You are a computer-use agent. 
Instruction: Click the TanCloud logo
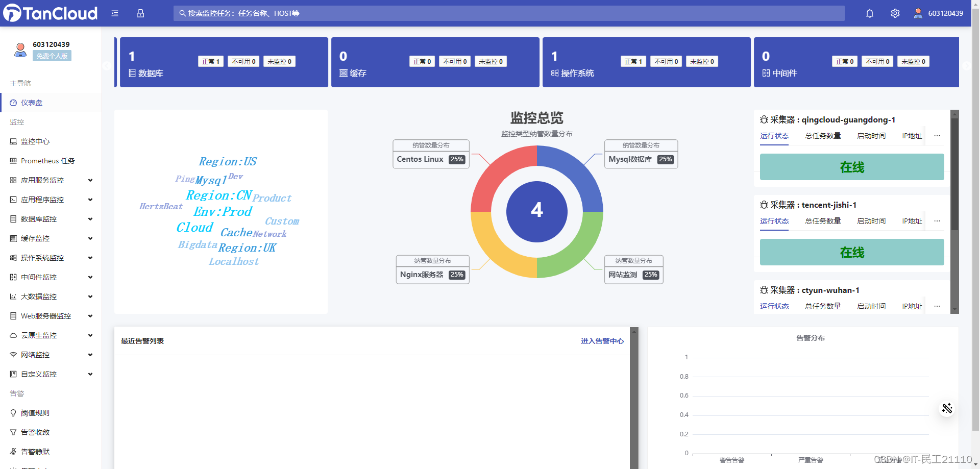pos(50,13)
